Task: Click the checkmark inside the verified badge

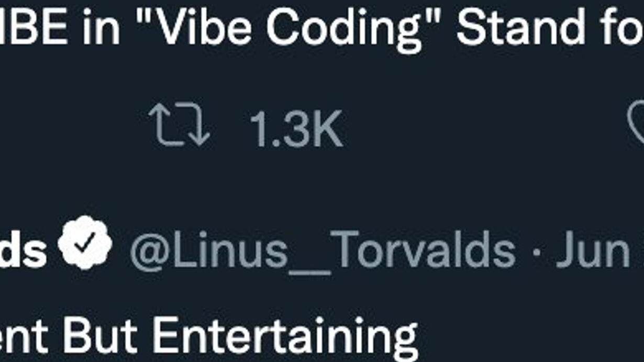Action: [85, 242]
